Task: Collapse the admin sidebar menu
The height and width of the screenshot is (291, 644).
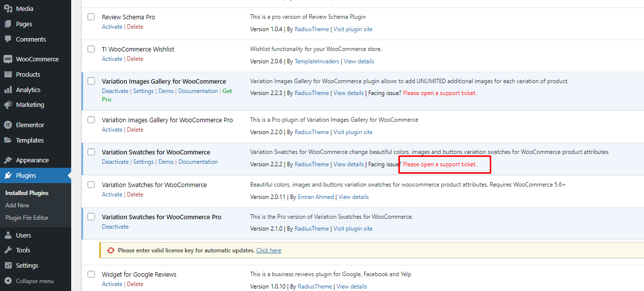Action: coord(36,281)
